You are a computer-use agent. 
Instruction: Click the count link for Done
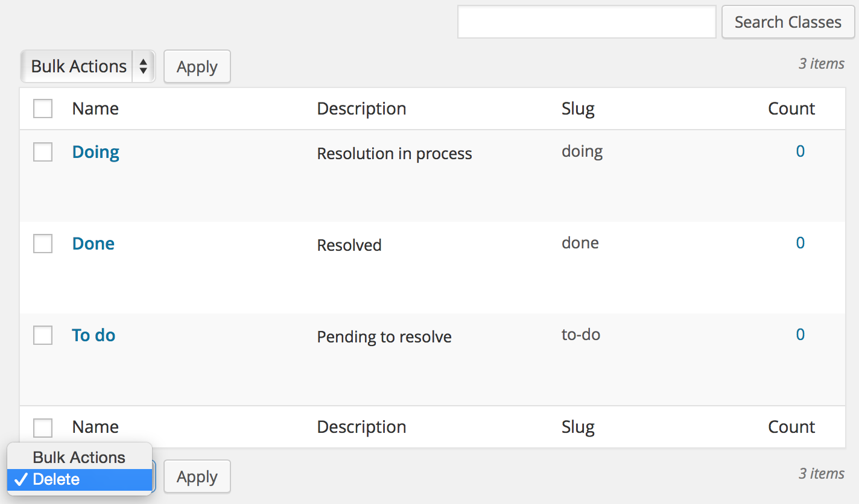(800, 243)
